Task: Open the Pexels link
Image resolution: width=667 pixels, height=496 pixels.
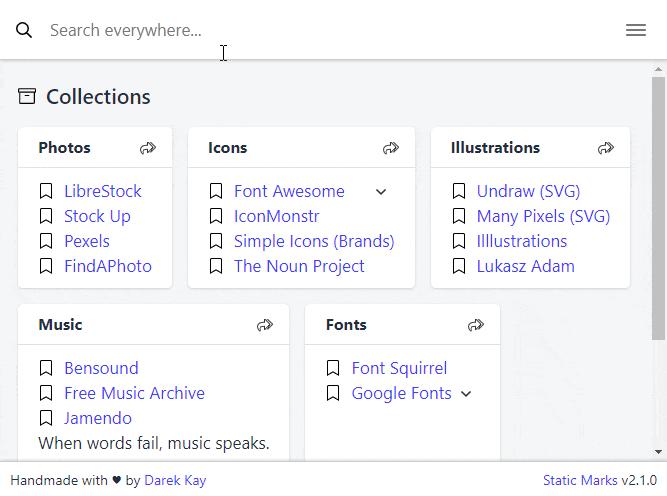Action: point(87,241)
